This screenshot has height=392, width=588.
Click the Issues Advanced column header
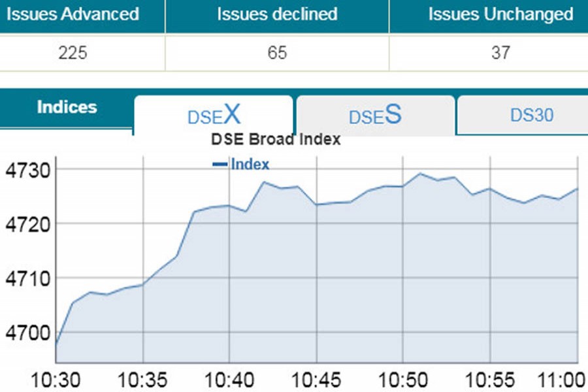click(x=73, y=14)
